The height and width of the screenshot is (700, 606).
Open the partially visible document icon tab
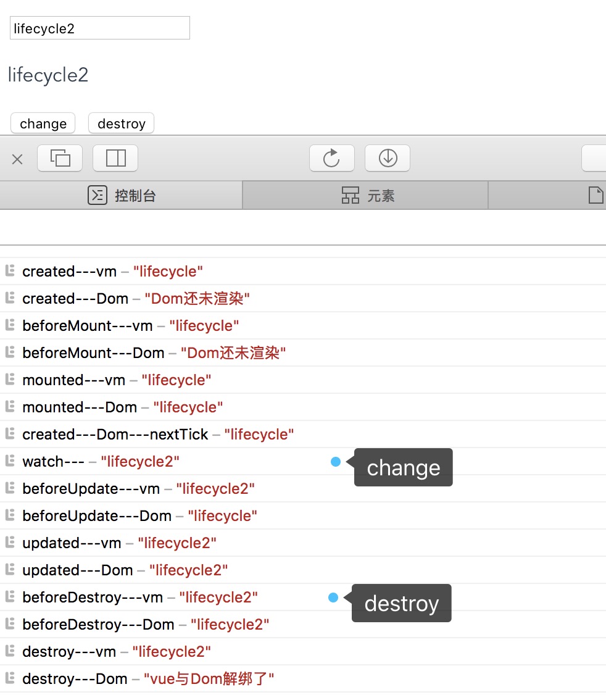click(594, 196)
